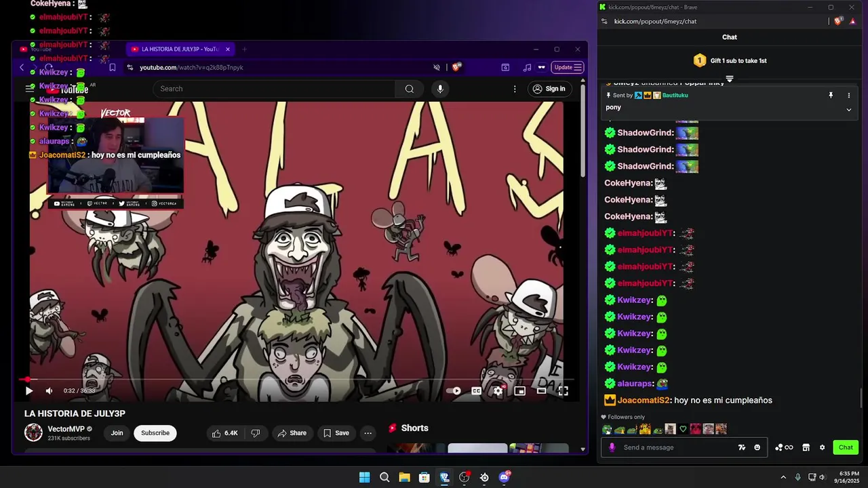Show hidden system tray icons
868x488 pixels.
[783, 477]
